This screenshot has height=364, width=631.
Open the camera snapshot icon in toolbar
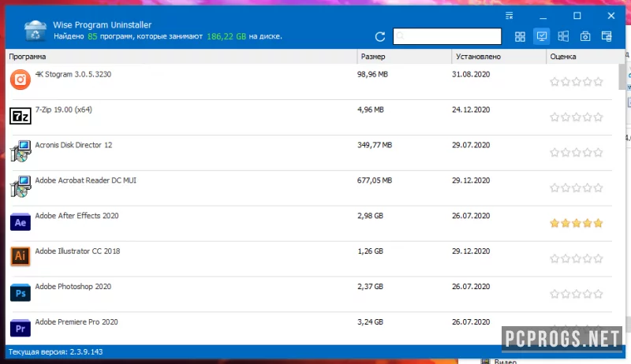(x=585, y=36)
